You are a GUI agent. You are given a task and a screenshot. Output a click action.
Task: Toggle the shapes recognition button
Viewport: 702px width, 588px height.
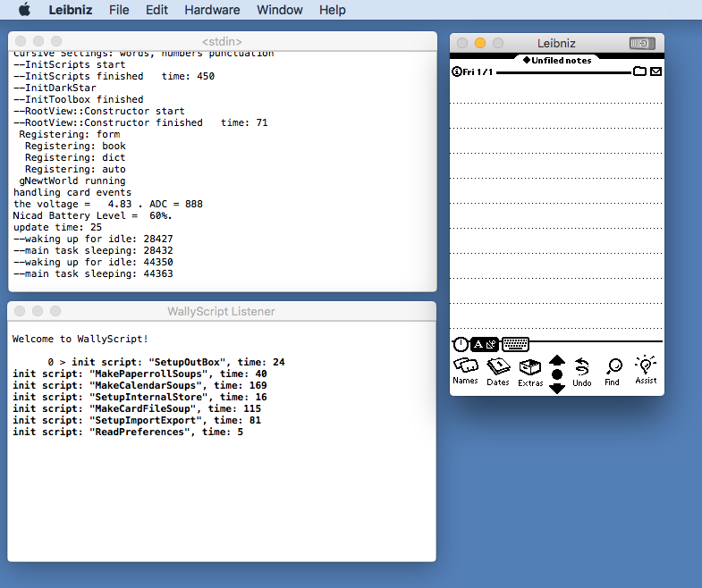pyautogui.click(x=491, y=344)
